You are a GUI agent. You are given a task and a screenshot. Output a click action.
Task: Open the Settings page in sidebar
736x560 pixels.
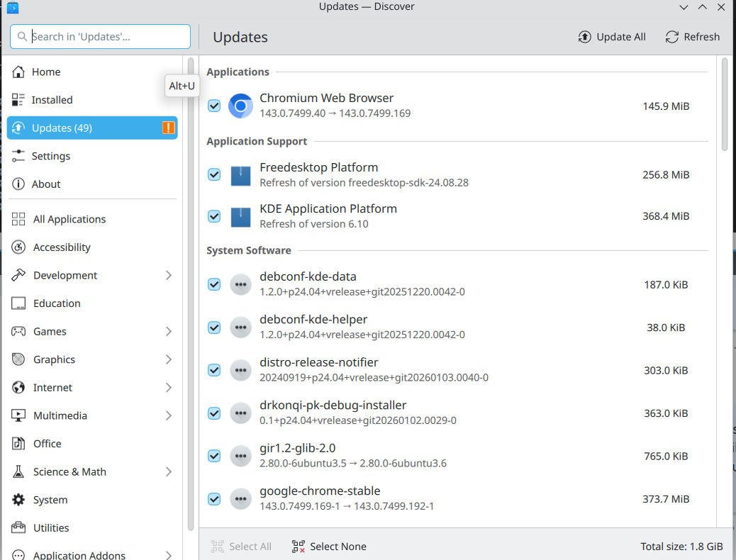click(50, 156)
